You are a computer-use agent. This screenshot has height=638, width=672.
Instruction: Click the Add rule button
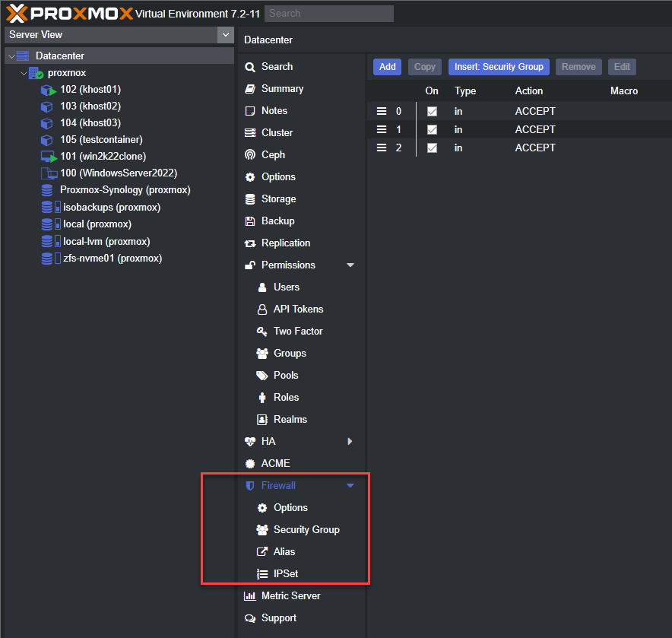[387, 67]
